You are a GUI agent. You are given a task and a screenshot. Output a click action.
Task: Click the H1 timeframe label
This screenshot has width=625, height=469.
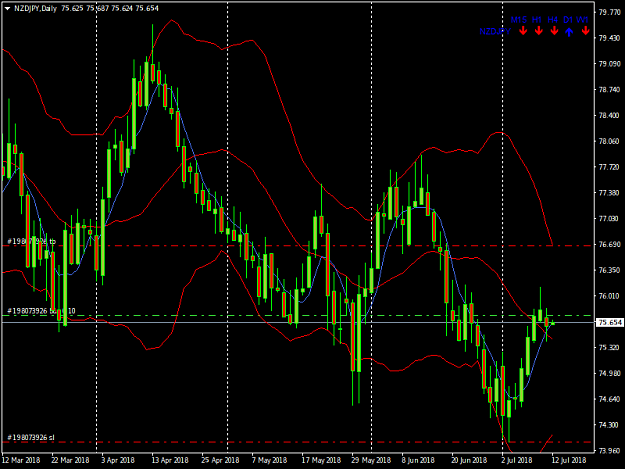pos(537,20)
